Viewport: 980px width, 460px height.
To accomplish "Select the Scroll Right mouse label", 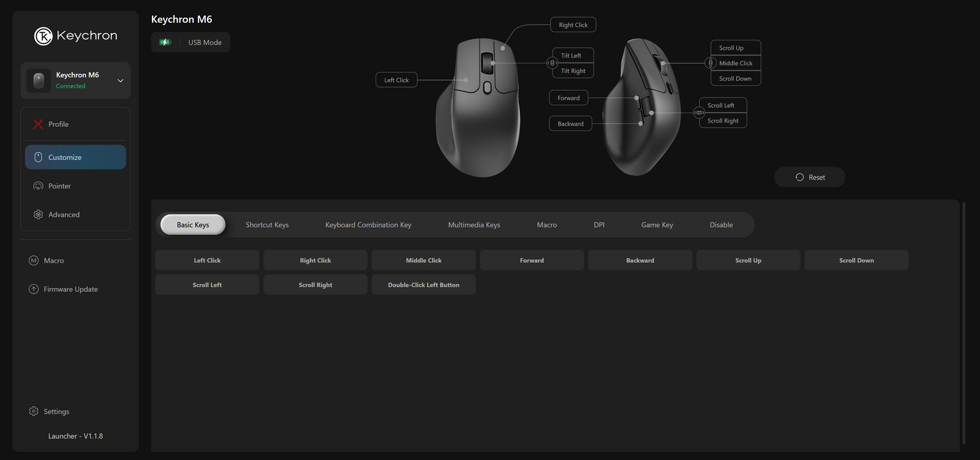I will pyautogui.click(x=723, y=121).
